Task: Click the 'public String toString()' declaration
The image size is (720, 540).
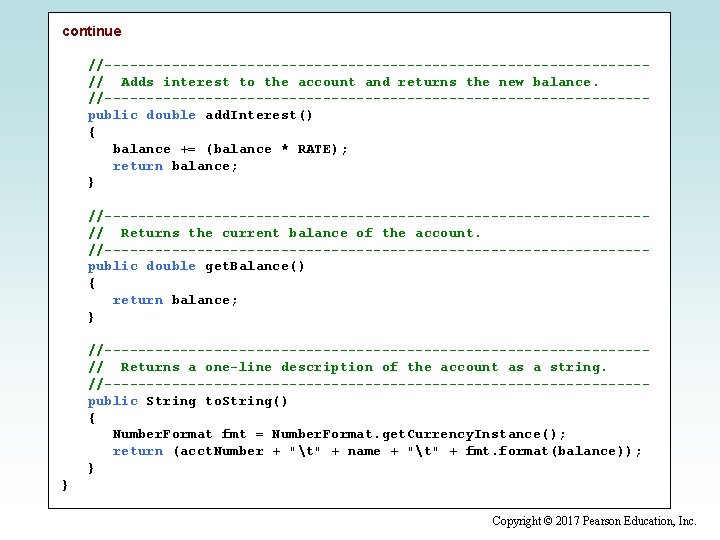Action: [x=187, y=401]
